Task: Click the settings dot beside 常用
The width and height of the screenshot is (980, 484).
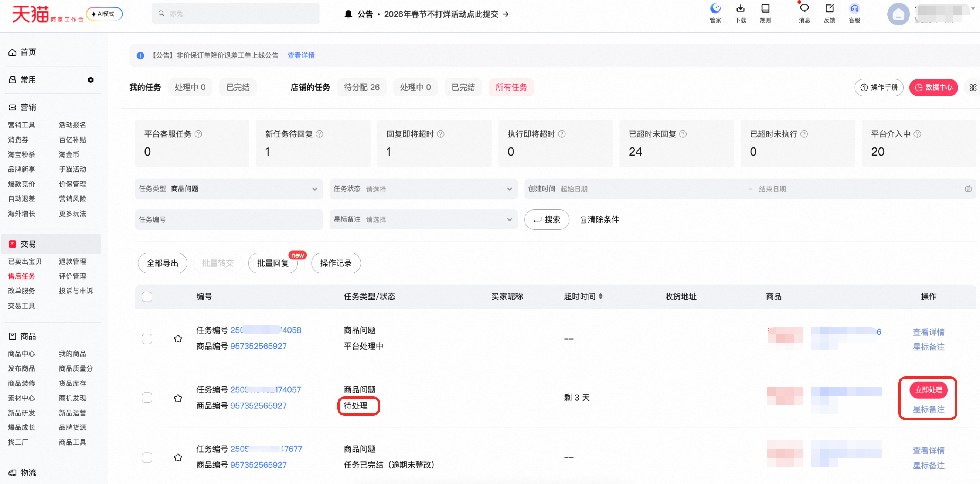Action: click(91, 80)
